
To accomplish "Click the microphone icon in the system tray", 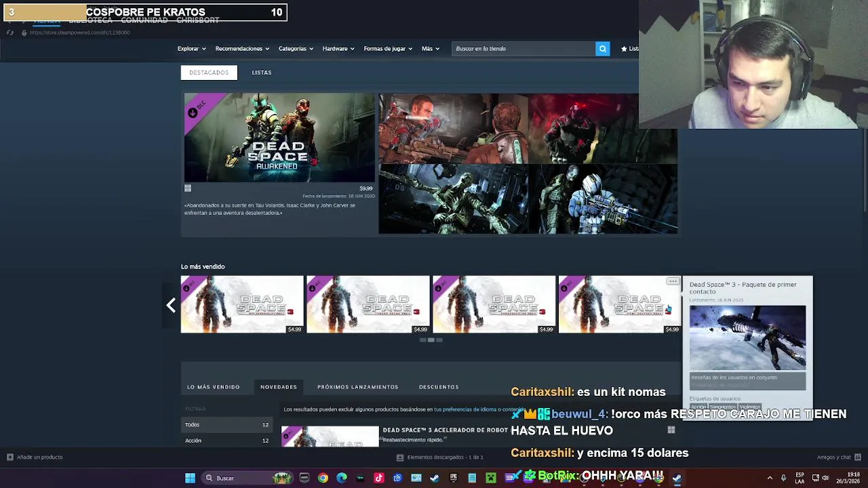I will pos(783,478).
